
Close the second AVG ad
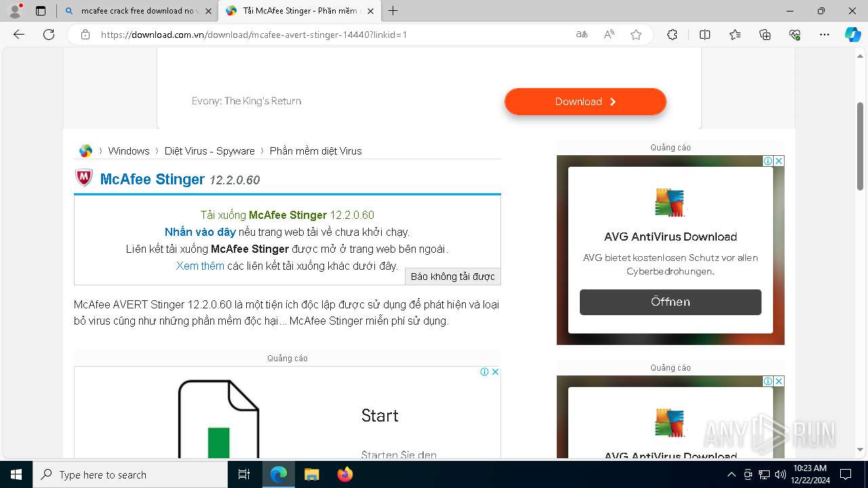tap(779, 381)
